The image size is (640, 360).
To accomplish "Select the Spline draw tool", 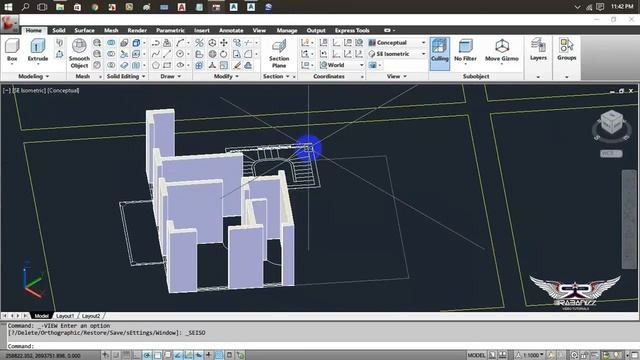I will [156, 54].
